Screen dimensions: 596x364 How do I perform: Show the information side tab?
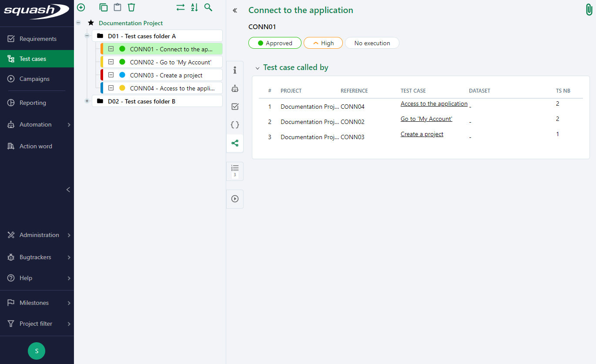235,70
